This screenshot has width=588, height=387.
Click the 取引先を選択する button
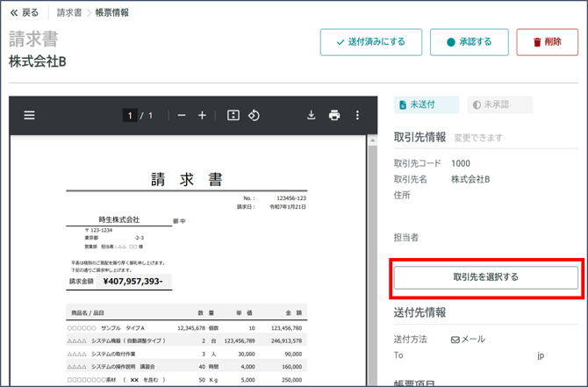pyautogui.click(x=485, y=277)
